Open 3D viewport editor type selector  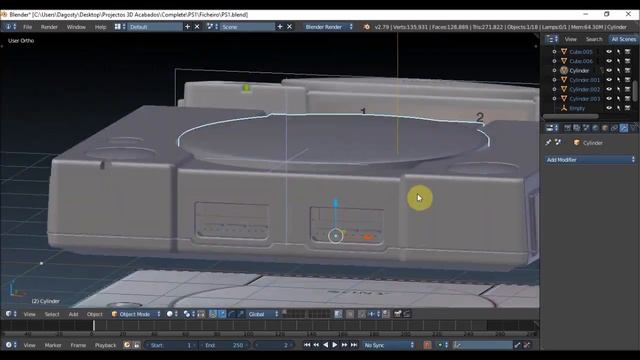pyautogui.click(x=11, y=314)
